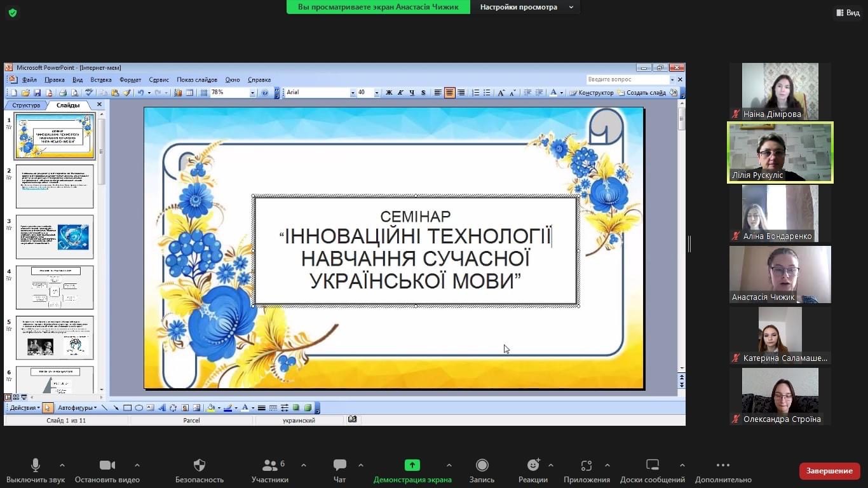868x488 pixels.
Task: Open the Вставка menu
Action: 101,80
